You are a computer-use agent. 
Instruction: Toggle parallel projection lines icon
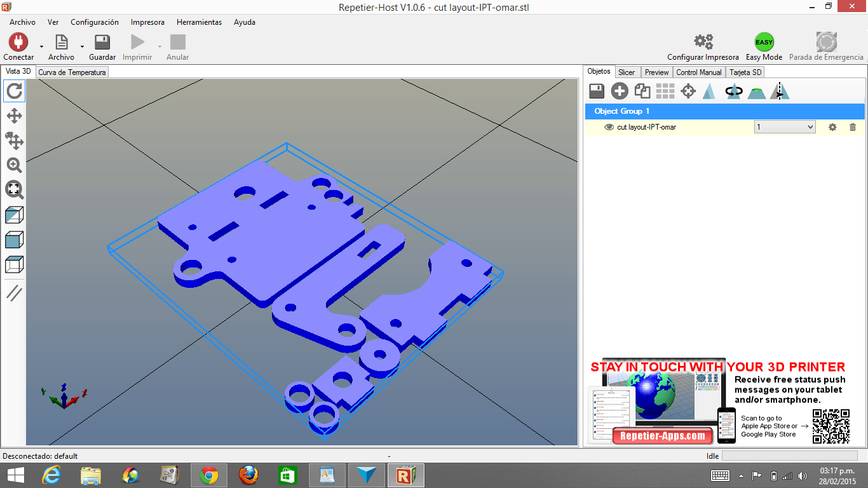tap(14, 293)
